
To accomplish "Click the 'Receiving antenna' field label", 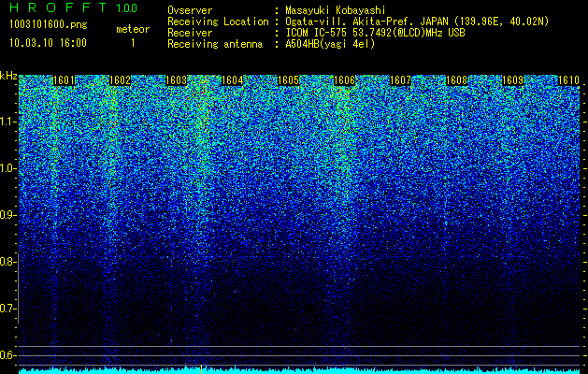I will coord(215,44).
